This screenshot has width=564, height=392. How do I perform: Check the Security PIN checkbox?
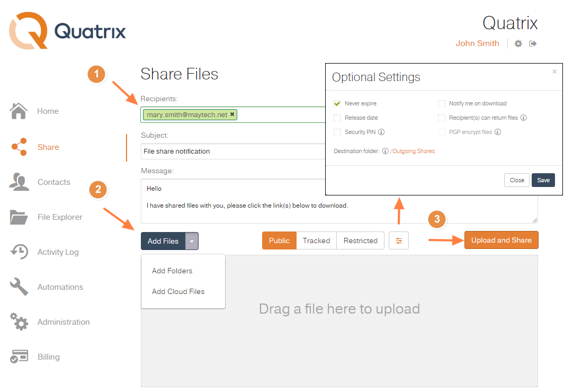coord(337,131)
